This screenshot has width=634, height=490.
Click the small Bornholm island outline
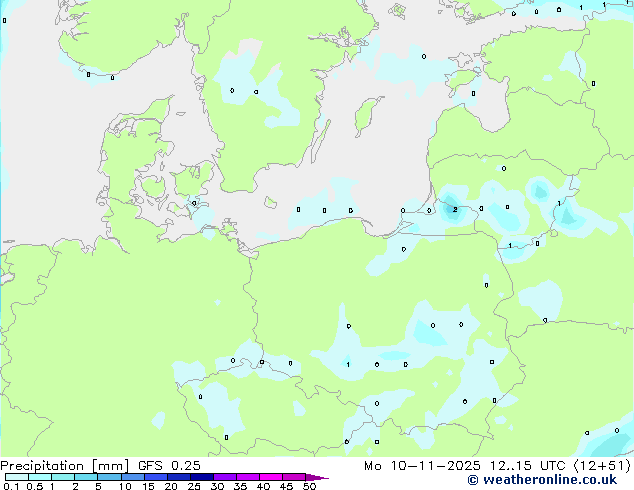271,202
